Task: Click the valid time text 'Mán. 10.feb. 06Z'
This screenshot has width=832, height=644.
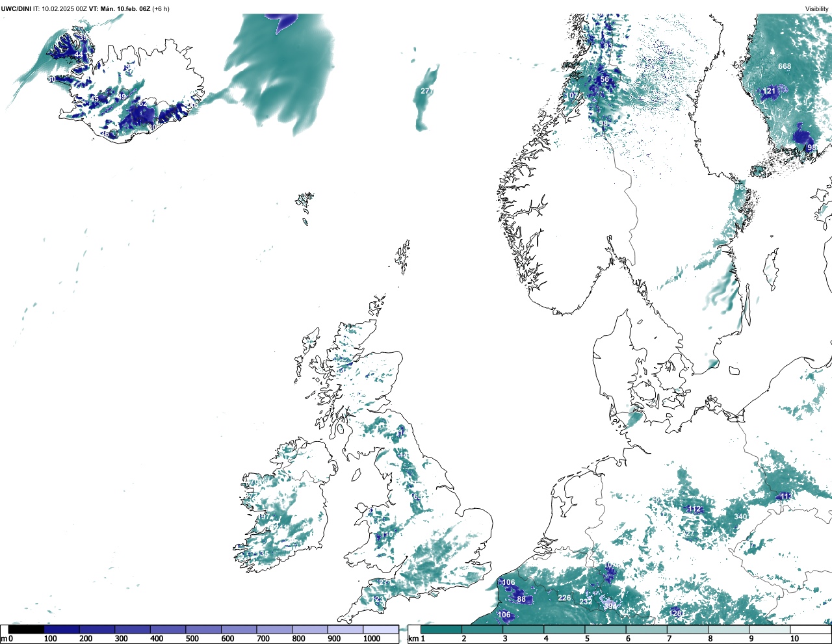Action: (x=124, y=8)
